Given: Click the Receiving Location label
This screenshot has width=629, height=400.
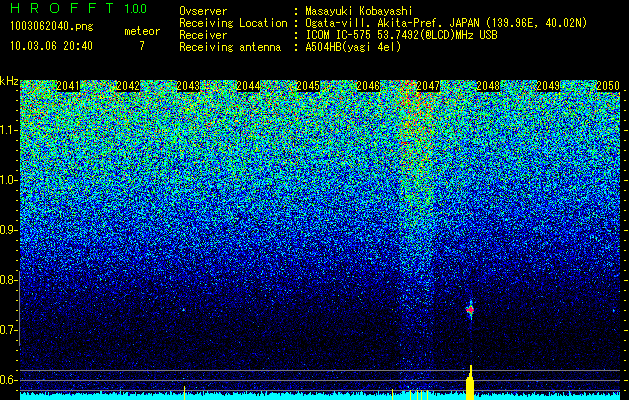Looking at the screenshot, I should (x=233, y=23).
